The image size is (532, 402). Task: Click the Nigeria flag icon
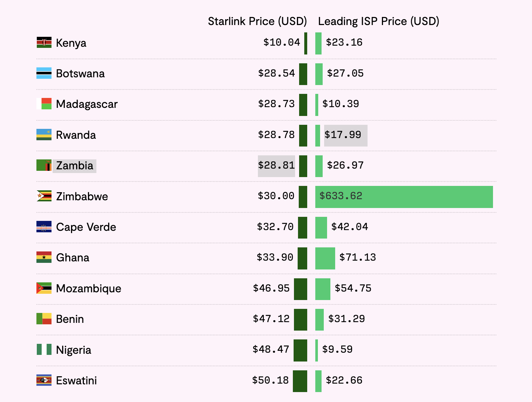[x=44, y=350]
